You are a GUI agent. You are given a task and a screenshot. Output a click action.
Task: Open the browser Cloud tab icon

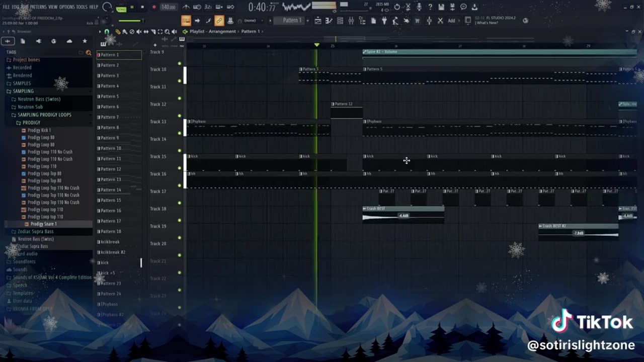[x=69, y=41]
